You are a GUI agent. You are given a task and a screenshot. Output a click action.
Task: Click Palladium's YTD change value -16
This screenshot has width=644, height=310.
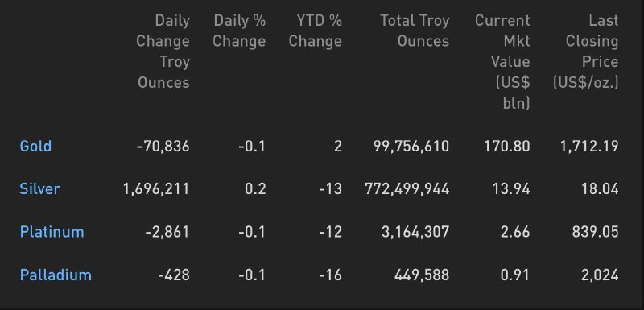[331, 275]
